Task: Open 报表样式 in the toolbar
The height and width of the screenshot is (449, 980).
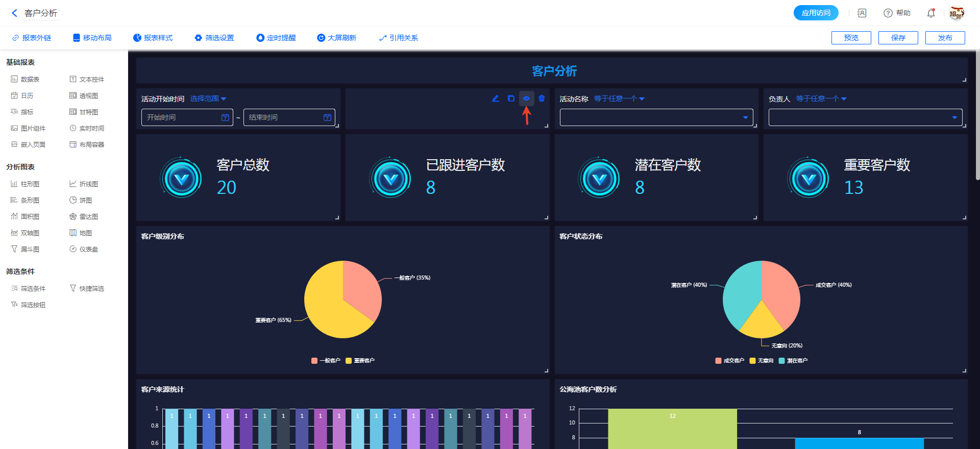Action: coord(153,38)
